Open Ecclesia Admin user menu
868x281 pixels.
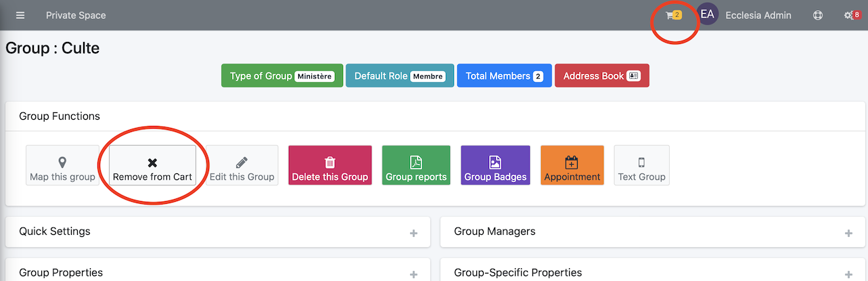(758, 15)
